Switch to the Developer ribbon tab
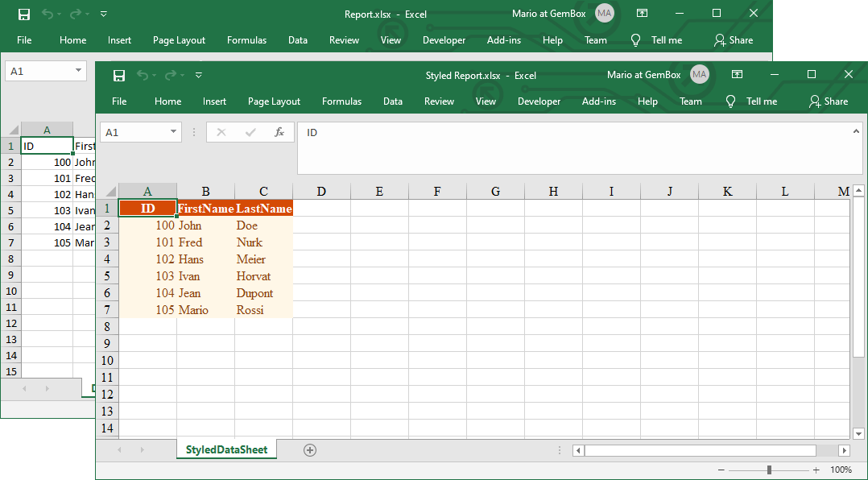This screenshot has width=868, height=480. (539, 101)
